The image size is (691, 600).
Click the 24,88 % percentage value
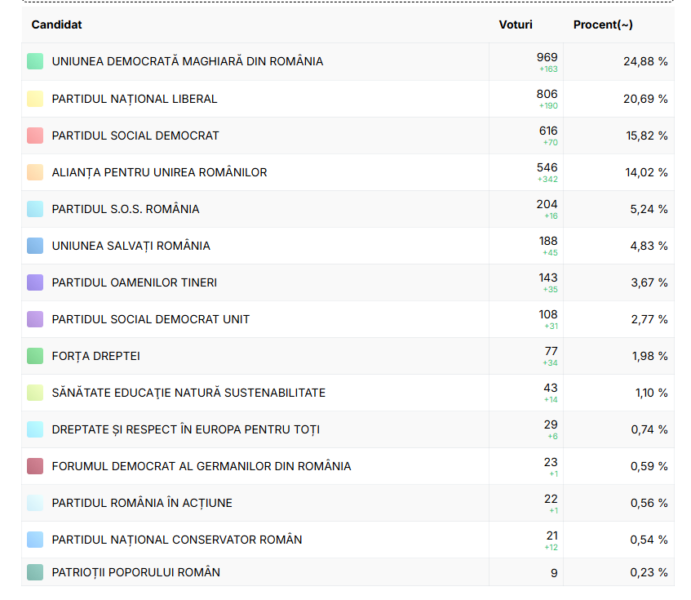[645, 62]
